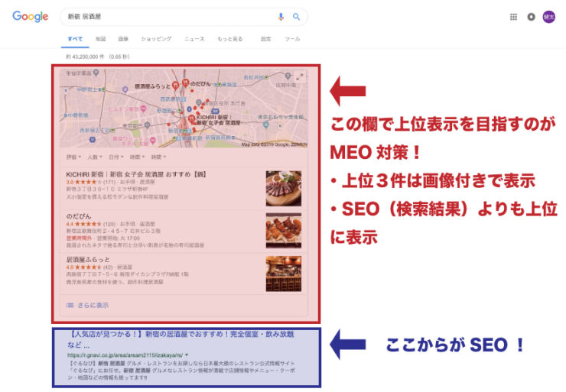566x392 pixels.
Task: Open the green arrow beside gnavi URL
Action: point(187,355)
